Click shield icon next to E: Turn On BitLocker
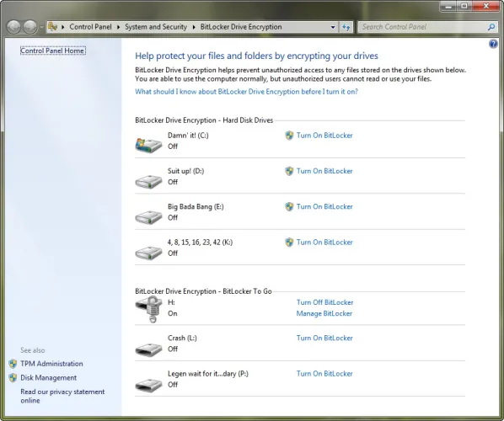The width and height of the screenshot is (504, 421). pyautogui.click(x=289, y=207)
